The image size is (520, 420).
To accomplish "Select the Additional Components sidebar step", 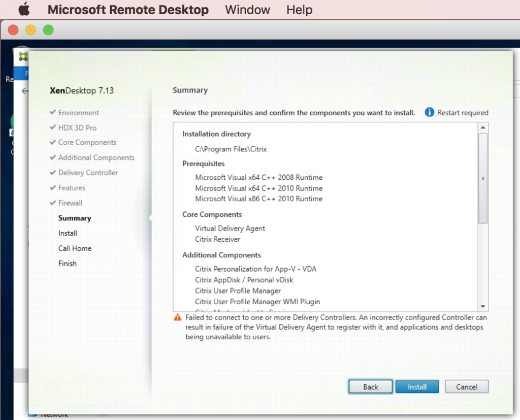I will (x=96, y=157).
